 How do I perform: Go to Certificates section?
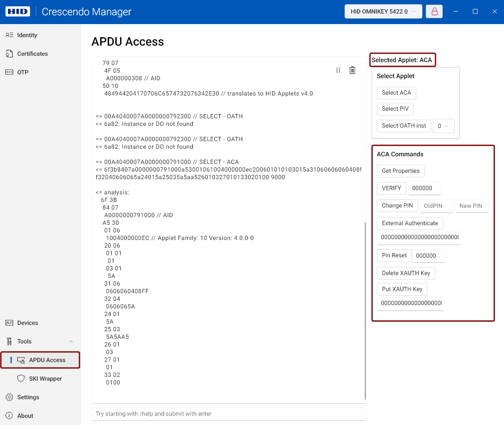(41, 54)
